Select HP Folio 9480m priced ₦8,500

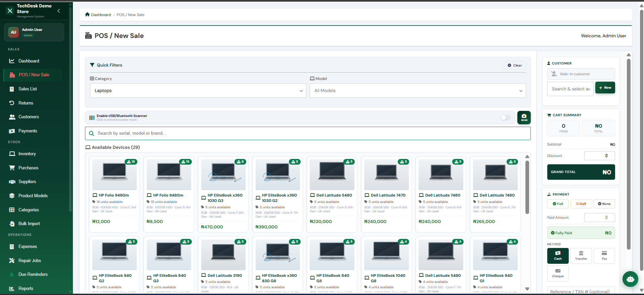(169, 195)
